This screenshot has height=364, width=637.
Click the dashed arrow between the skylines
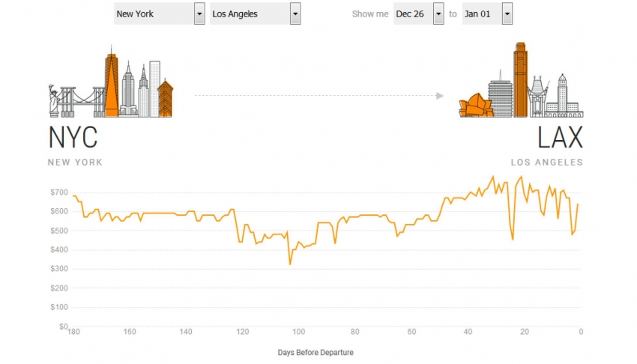(318, 96)
